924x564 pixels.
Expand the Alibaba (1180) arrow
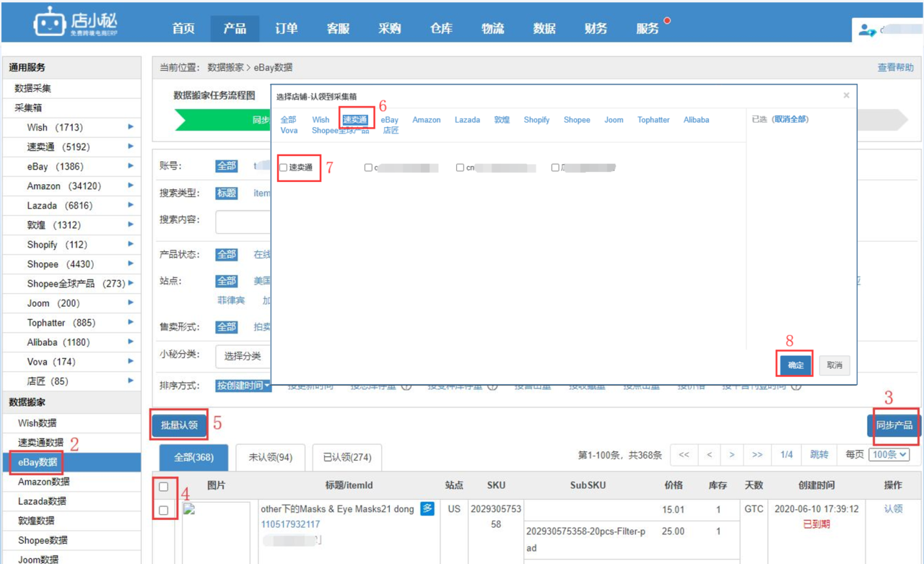[x=131, y=342]
